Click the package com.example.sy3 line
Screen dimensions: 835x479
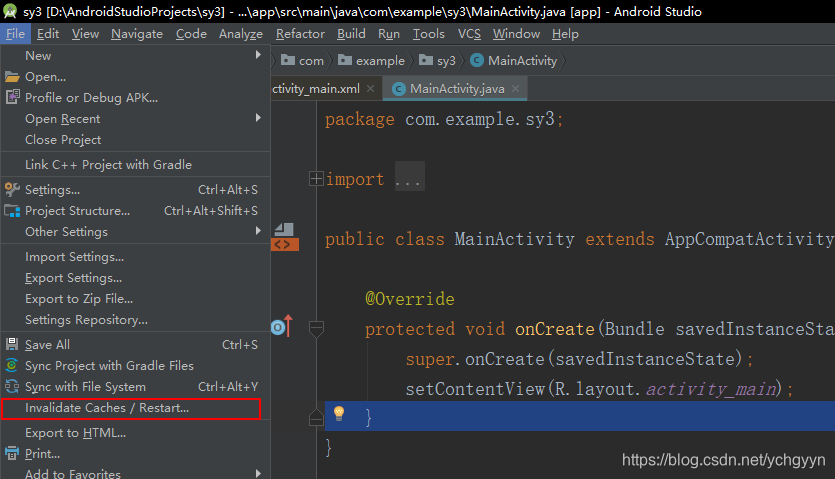click(x=444, y=119)
